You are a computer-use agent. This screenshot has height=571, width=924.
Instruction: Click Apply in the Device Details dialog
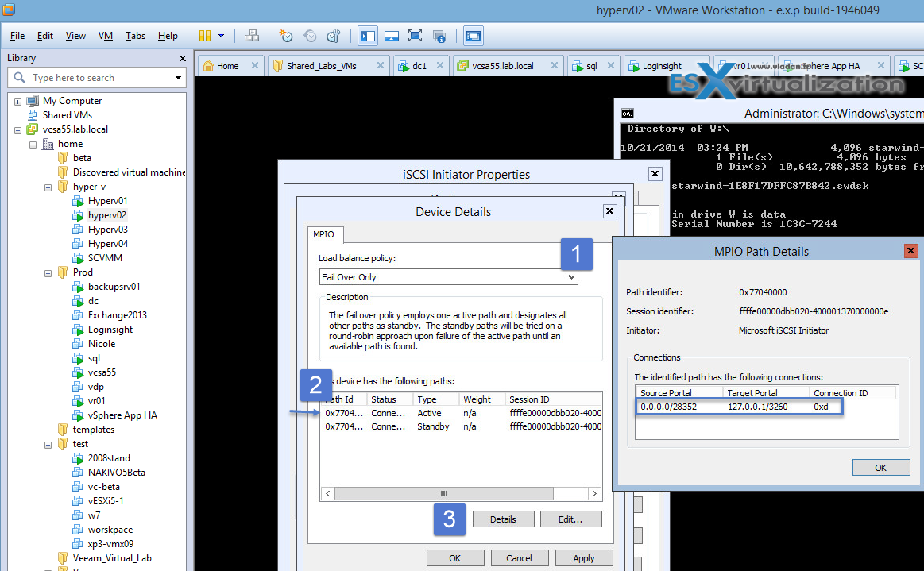click(584, 558)
